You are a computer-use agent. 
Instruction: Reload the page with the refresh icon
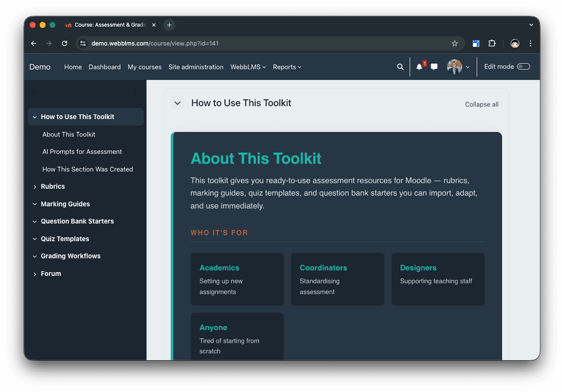tap(65, 43)
